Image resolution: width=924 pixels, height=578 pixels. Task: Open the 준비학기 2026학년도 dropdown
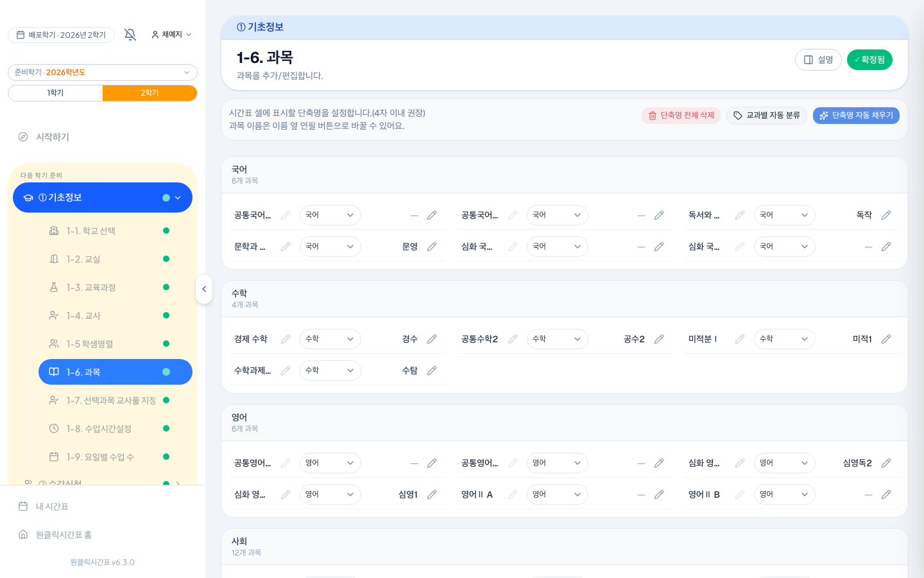click(103, 73)
